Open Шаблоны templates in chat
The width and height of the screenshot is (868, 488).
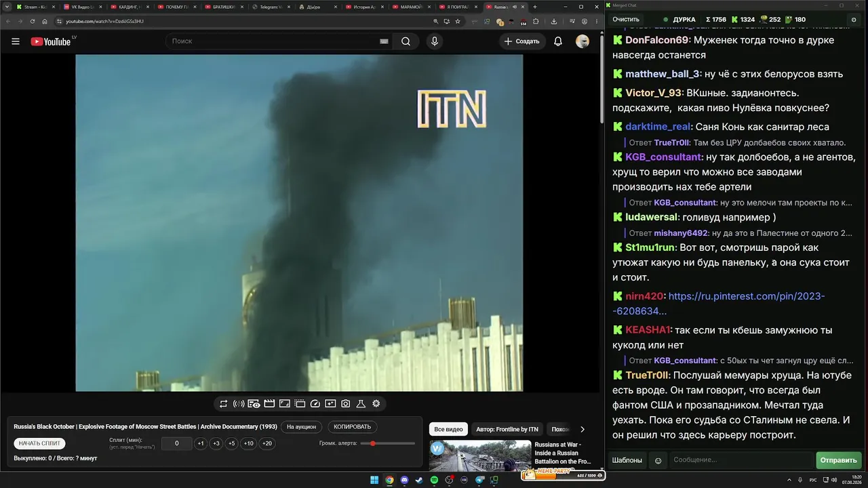[x=627, y=460]
